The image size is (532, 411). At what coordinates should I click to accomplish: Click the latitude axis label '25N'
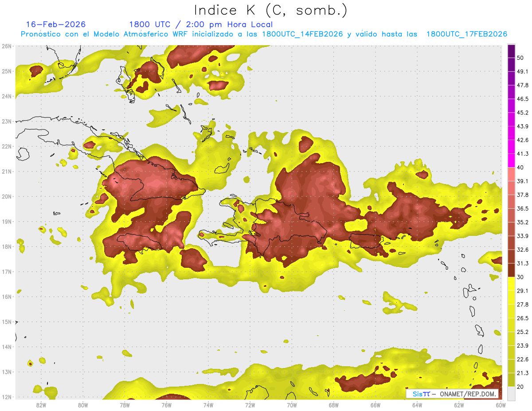[7, 71]
